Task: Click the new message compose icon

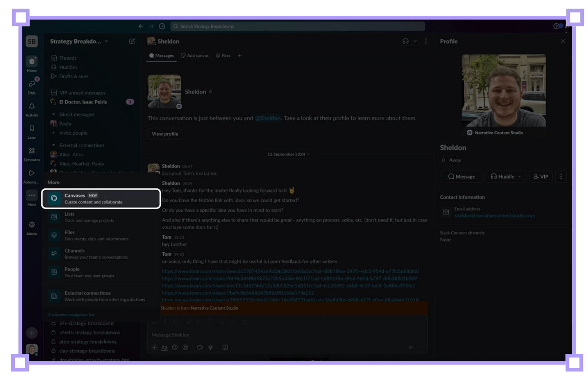Action: click(x=132, y=41)
